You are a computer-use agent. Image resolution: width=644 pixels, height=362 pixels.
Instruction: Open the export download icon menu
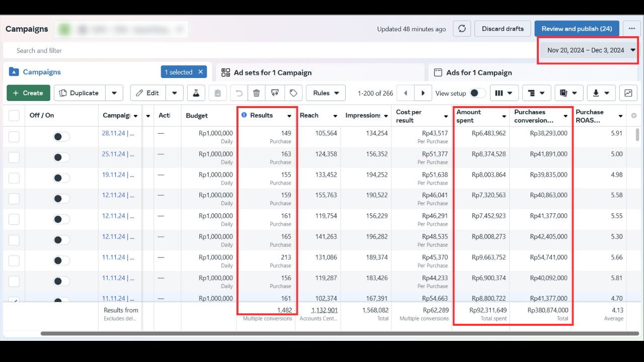601,93
